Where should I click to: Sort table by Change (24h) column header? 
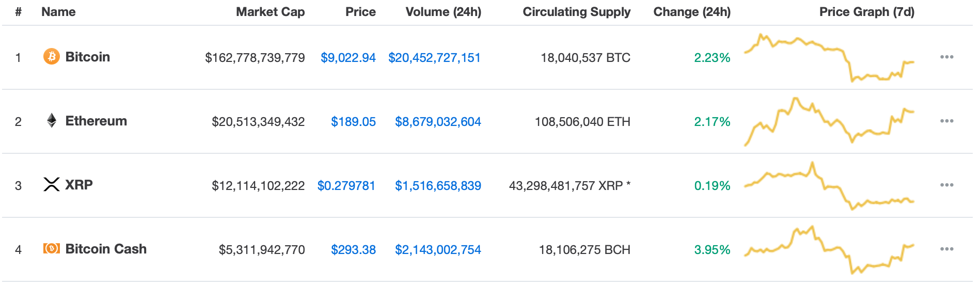[x=692, y=12]
